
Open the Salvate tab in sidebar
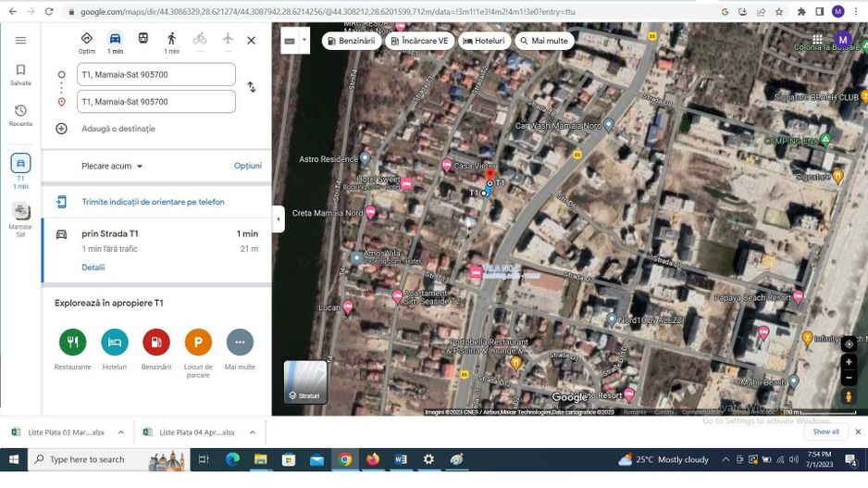point(20,75)
